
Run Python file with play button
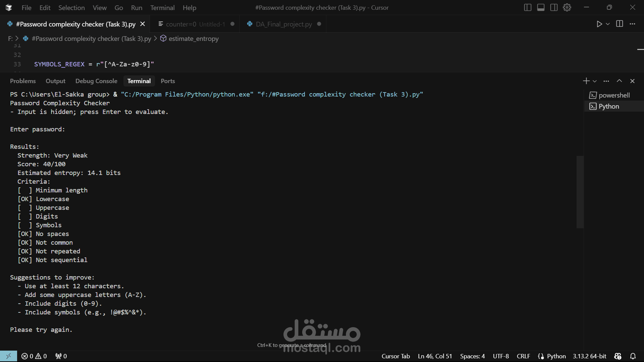[x=599, y=24]
